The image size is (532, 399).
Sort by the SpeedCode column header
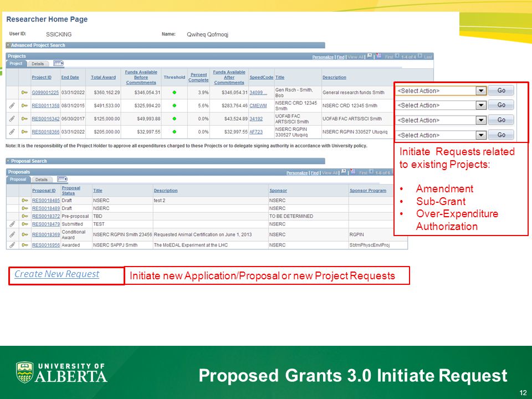click(x=261, y=78)
